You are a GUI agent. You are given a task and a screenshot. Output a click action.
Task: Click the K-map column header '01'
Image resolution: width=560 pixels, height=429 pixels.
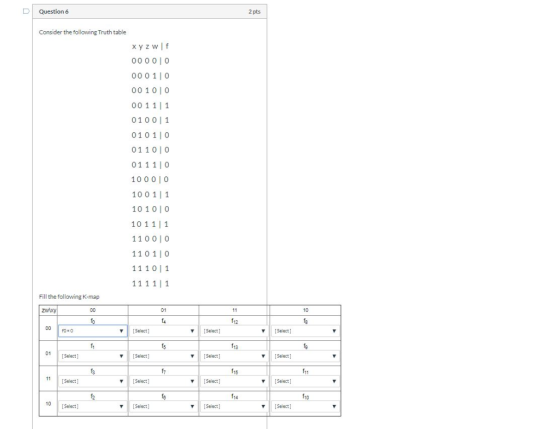point(164,310)
